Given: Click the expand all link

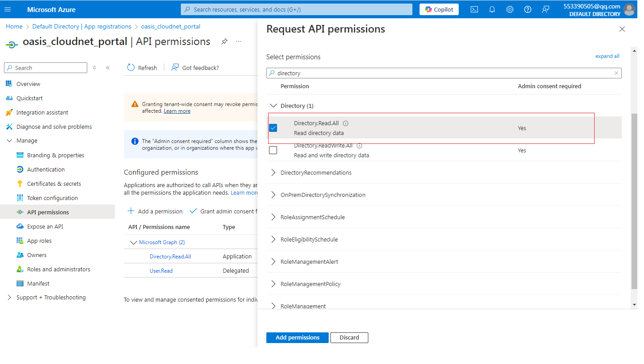Looking at the screenshot, I should point(607,56).
